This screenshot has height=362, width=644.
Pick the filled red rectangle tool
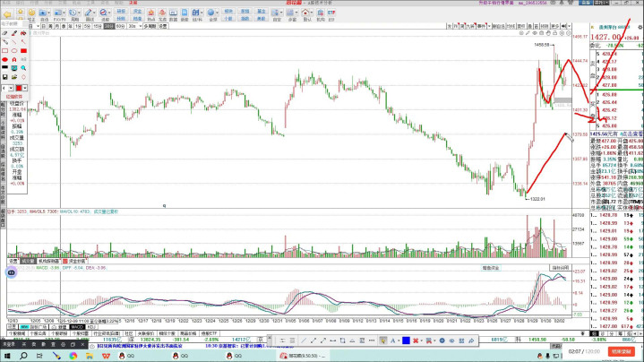[x=23, y=51]
